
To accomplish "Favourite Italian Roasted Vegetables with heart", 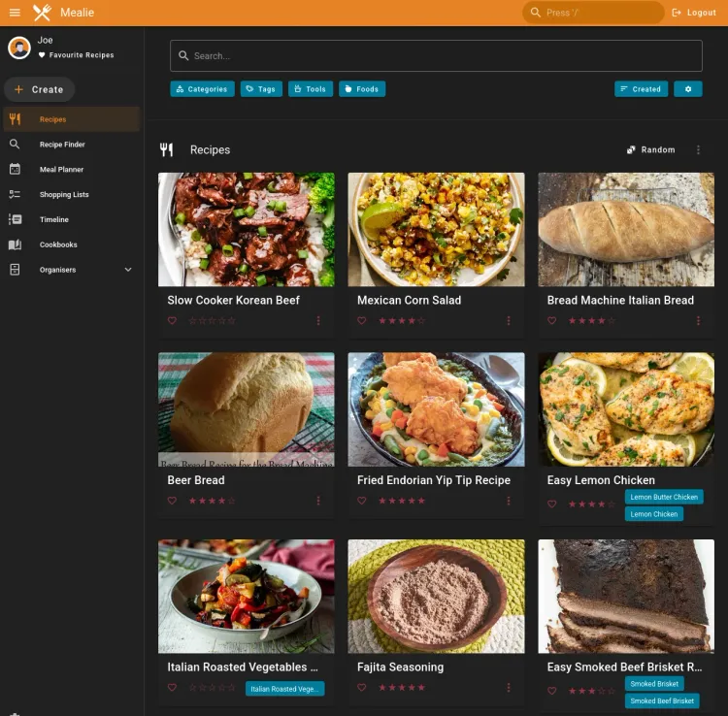I will coord(172,688).
